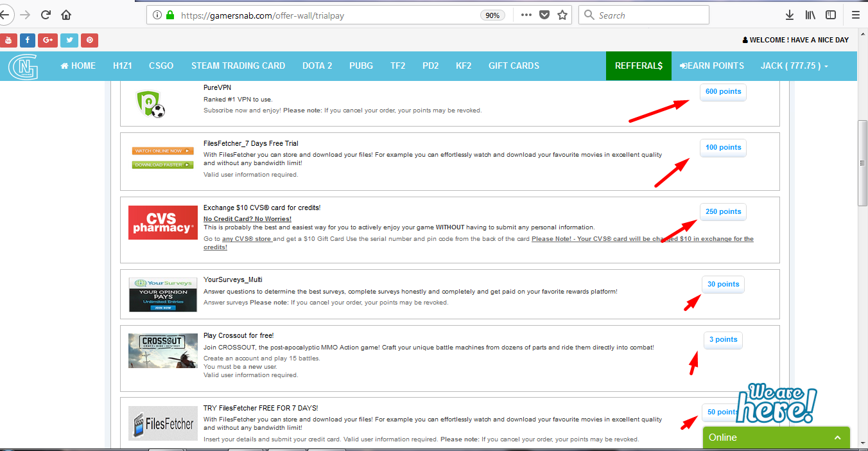Click the Pinterest social icon
The width and height of the screenshot is (868, 451).
click(90, 40)
